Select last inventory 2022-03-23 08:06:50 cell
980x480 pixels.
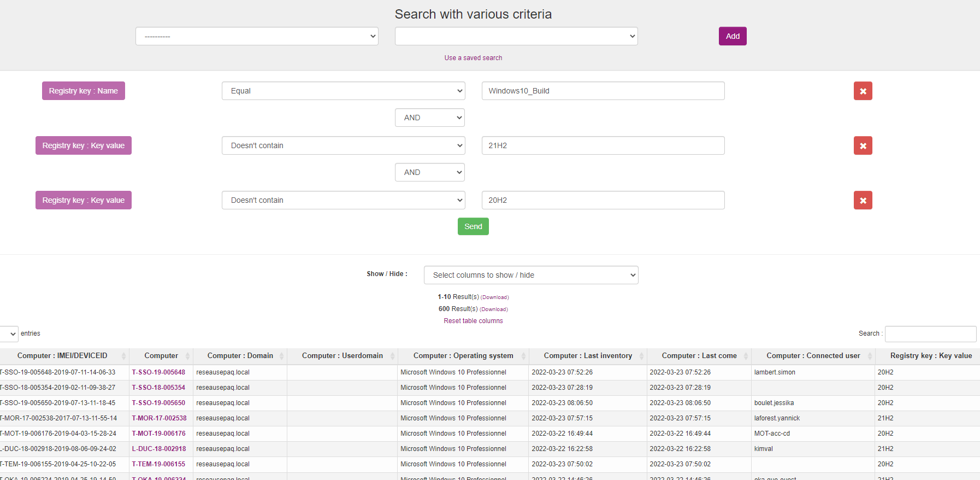[588, 403]
